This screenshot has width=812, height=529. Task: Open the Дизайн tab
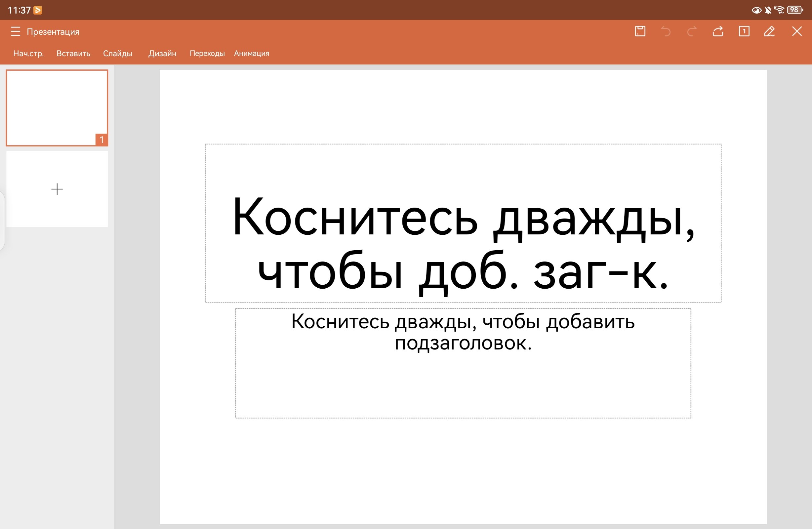(x=162, y=53)
